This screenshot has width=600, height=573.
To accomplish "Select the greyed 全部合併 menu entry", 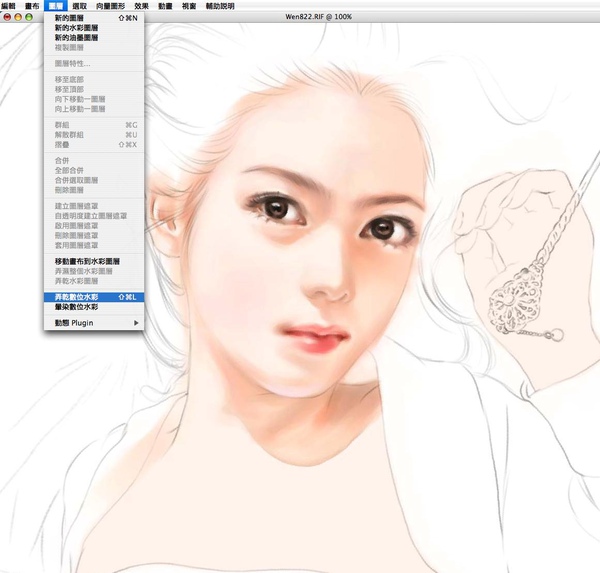I will point(94,170).
